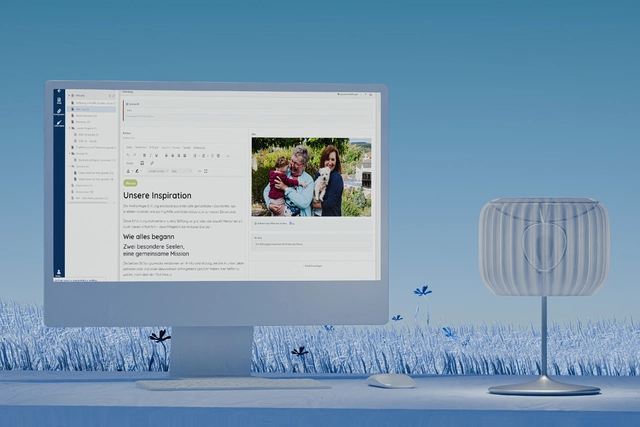Image resolution: width=640 pixels, height=427 pixels.
Task: Open the Tabelle menu in editor
Action: [187, 147]
